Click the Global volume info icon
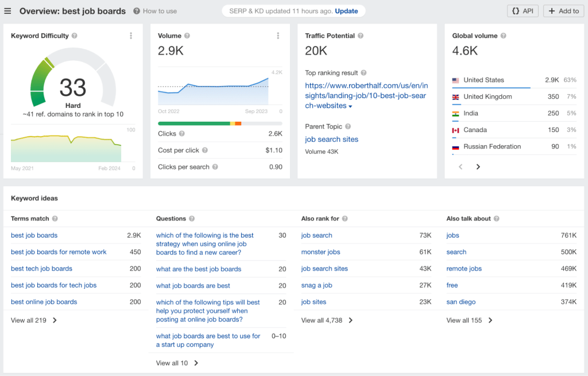Viewport: 588px width, 376px height. 503,36
